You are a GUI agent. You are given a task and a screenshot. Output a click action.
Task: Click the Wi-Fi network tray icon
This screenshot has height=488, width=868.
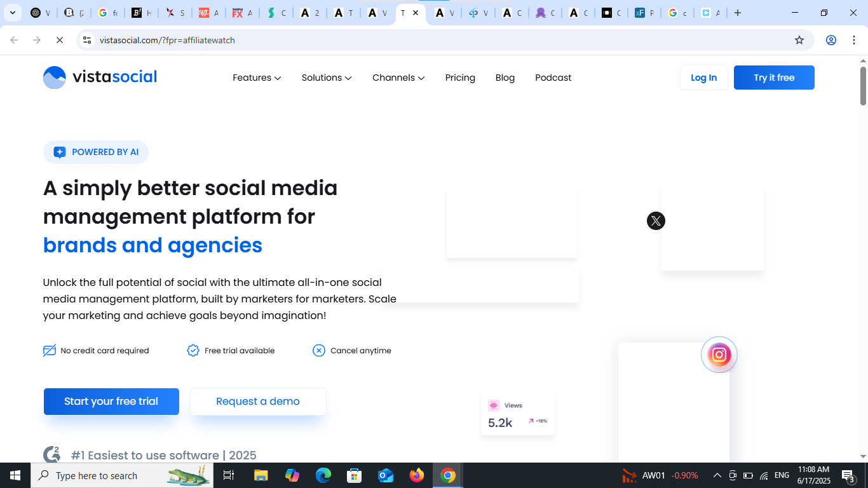click(764, 475)
